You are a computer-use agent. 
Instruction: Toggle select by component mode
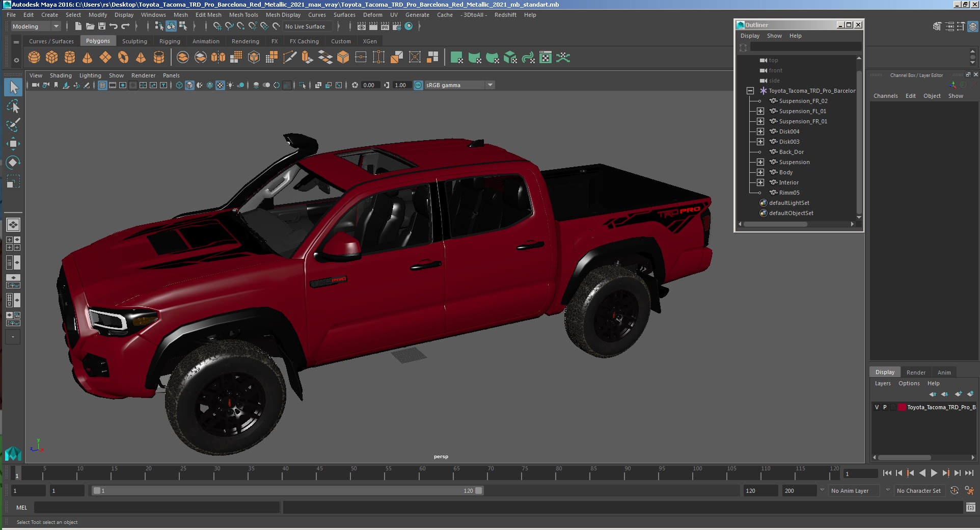tap(183, 26)
